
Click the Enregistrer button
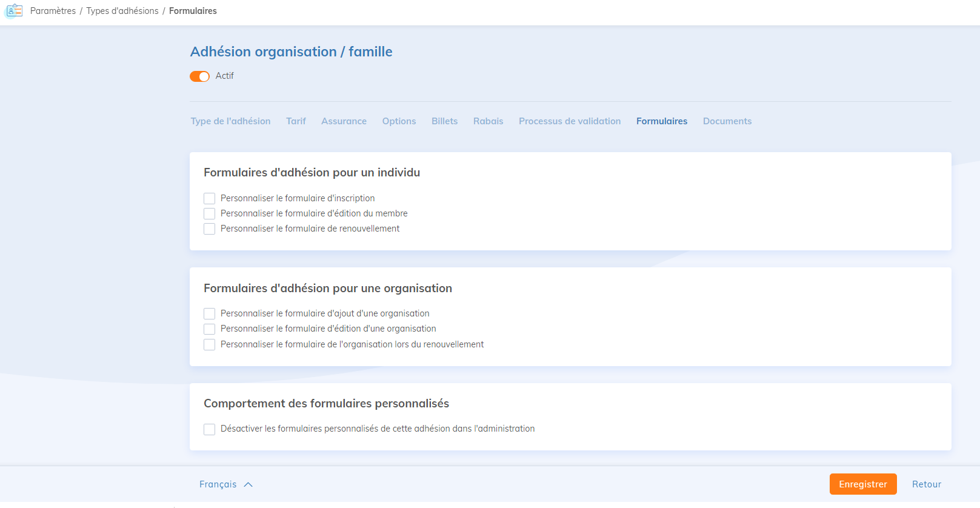pos(862,484)
